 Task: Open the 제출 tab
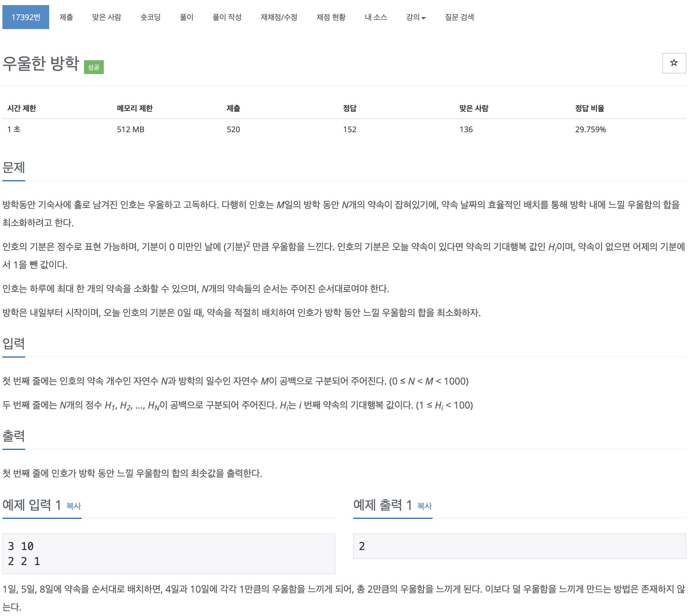point(66,17)
